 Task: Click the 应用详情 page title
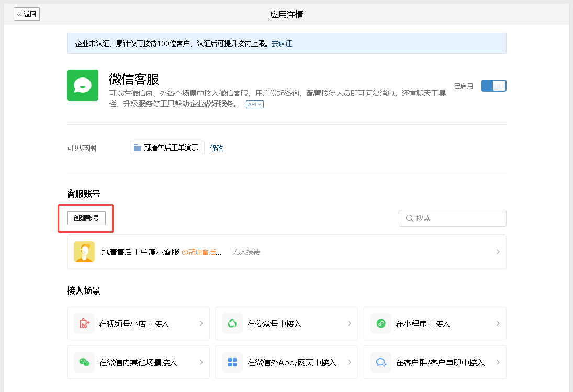[287, 15]
